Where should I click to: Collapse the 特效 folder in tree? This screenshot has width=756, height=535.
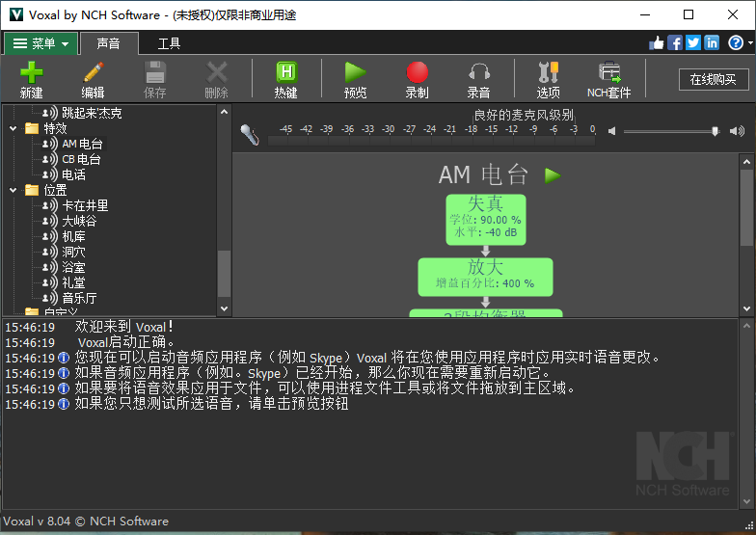pos(13,128)
